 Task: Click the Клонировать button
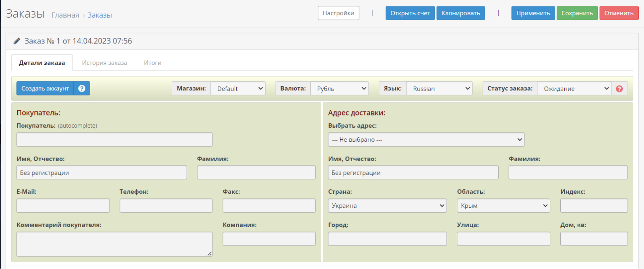tap(461, 13)
